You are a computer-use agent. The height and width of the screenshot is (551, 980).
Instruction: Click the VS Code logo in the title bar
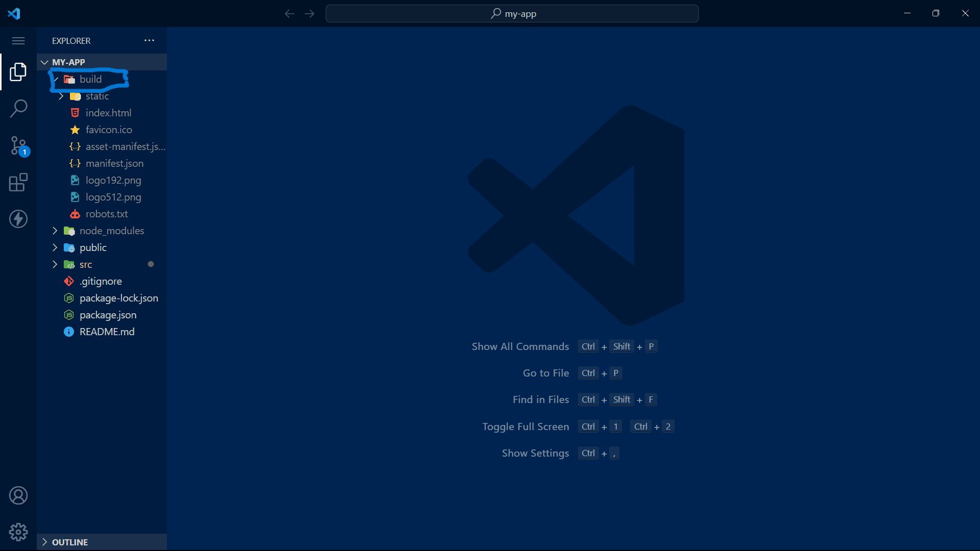tap(14, 13)
